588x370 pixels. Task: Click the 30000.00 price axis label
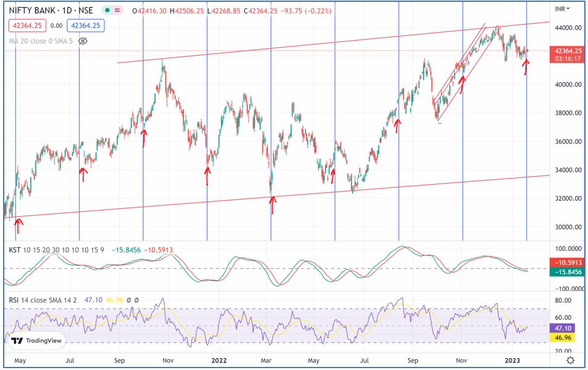(568, 227)
